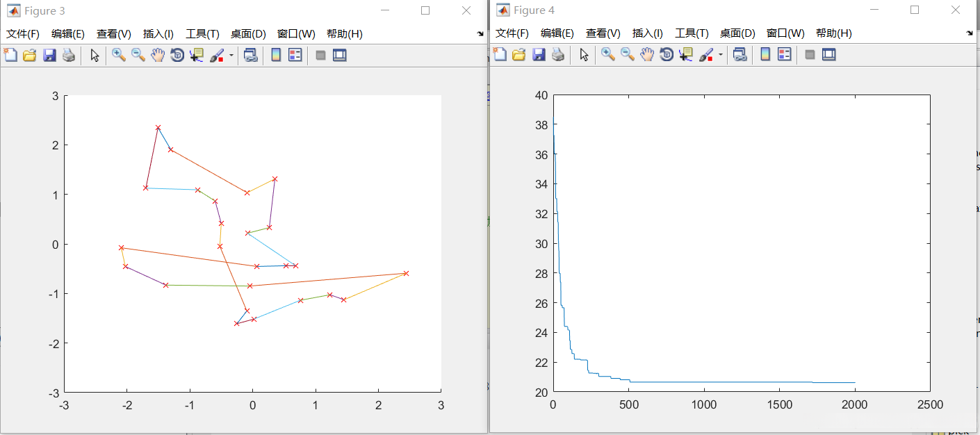This screenshot has height=435, width=980.
Task: Open brush color dropdown arrow in Figure 4
Action: pyautogui.click(x=720, y=54)
